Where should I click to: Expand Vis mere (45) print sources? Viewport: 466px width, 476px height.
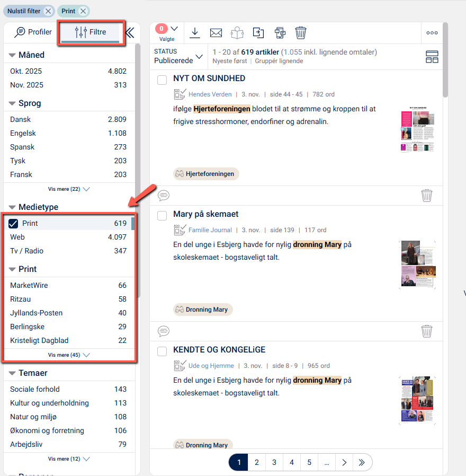click(68, 355)
